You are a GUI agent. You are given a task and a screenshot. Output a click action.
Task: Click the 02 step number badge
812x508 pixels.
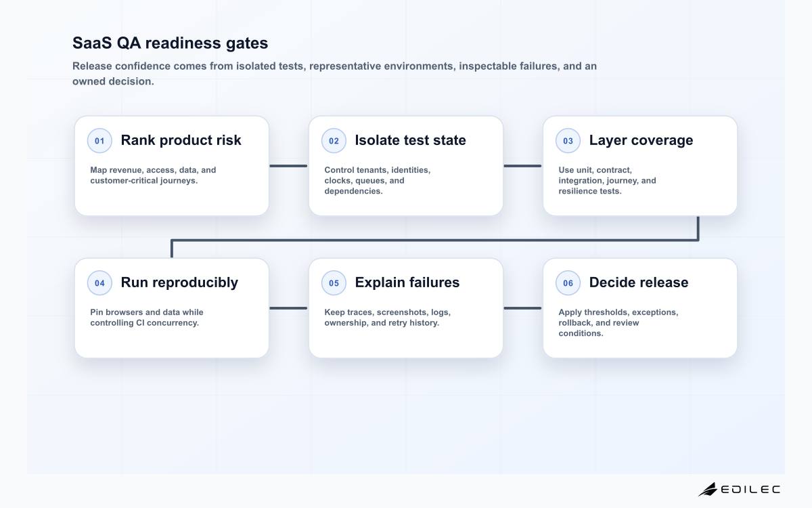(x=334, y=141)
